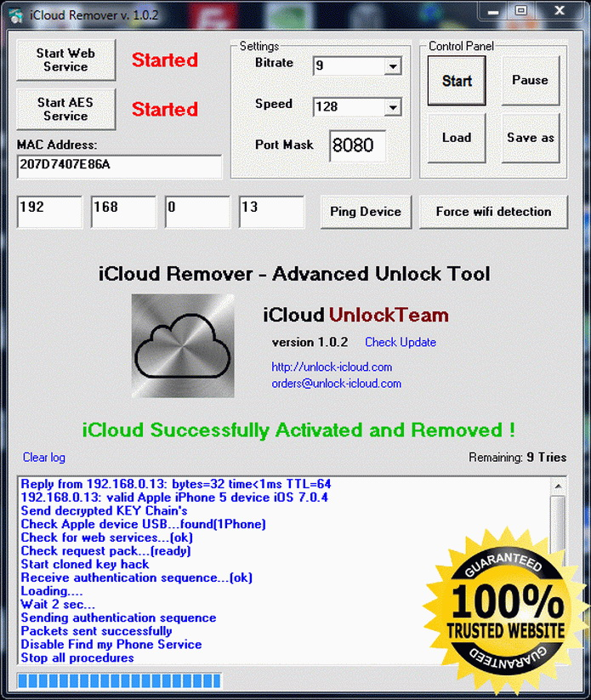
Task: Click log line 'Receive authentication sequence...(ok)'
Action: point(137,578)
